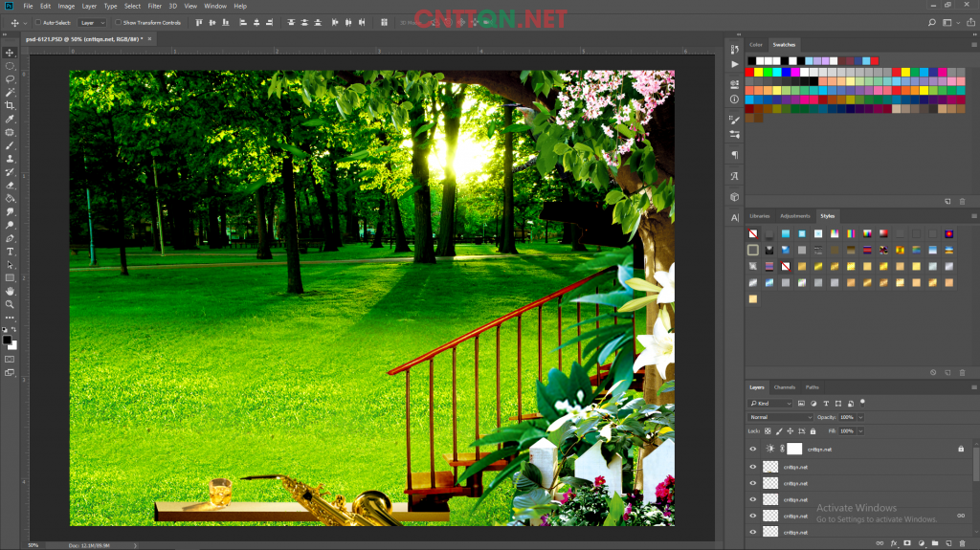
Task: Click Align Left Edges in the options bar
Action: point(243,23)
